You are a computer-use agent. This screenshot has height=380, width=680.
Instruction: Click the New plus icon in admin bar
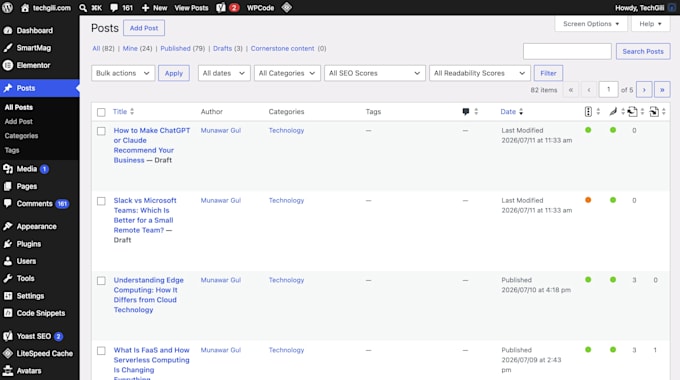pyautogui.click(x=146, y=7)
